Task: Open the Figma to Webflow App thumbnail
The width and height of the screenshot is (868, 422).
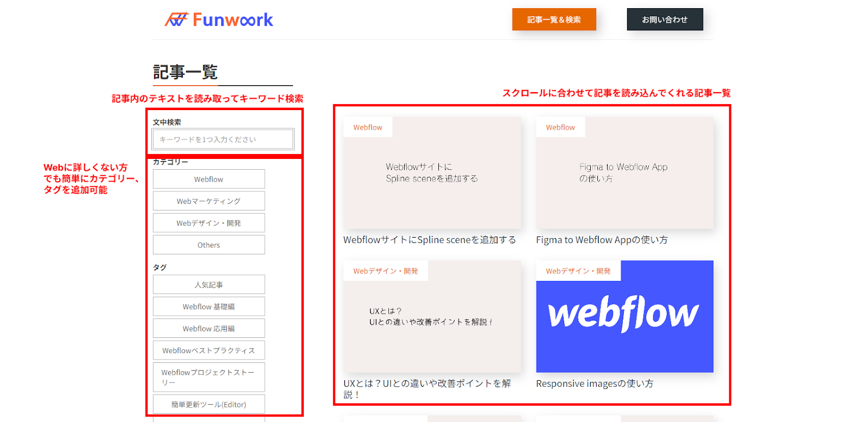Action: (624, 172)
